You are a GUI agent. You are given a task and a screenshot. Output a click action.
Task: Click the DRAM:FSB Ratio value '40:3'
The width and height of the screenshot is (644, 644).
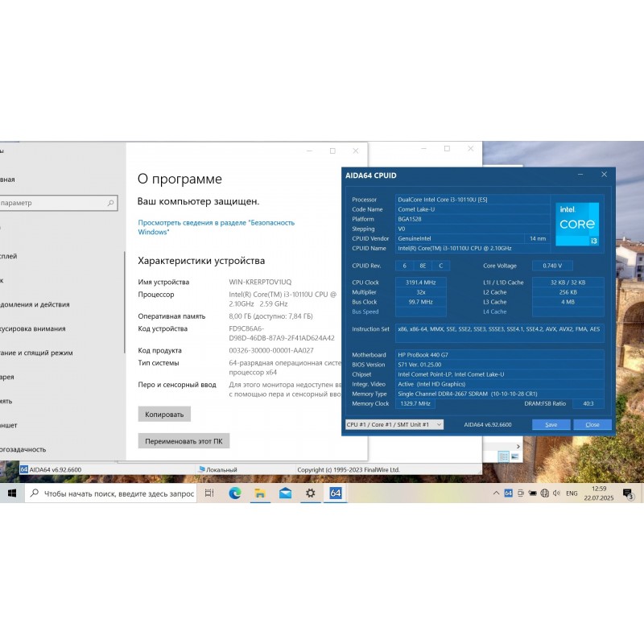(588, 404)
